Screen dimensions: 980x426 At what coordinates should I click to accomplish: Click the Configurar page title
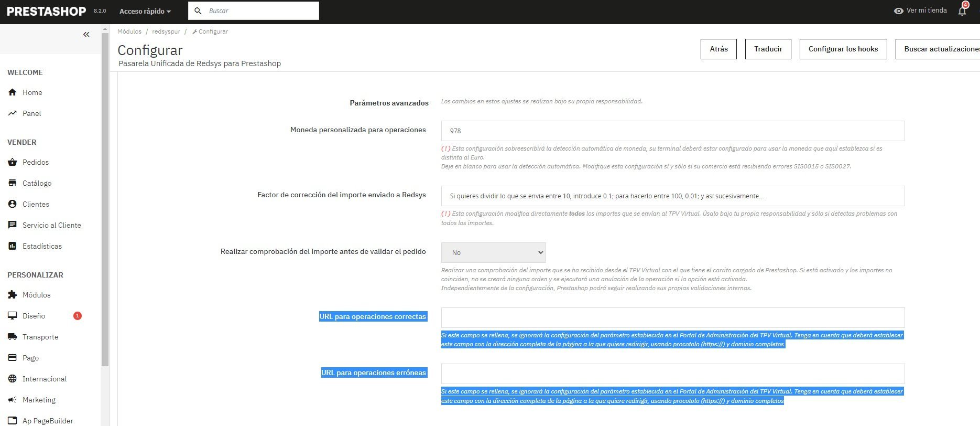click(x=150, y=50)
